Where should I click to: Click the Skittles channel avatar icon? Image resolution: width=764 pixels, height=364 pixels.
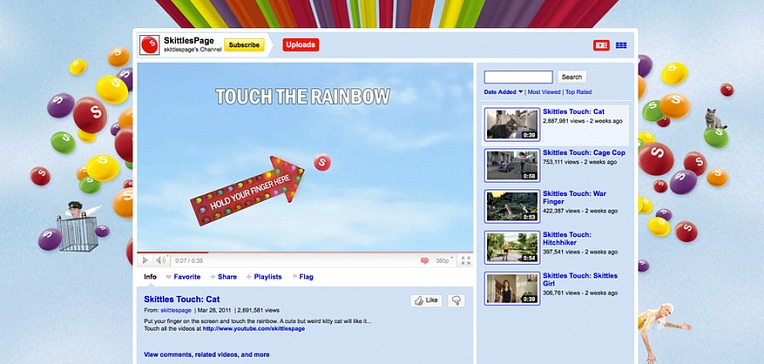pos(149,45)
